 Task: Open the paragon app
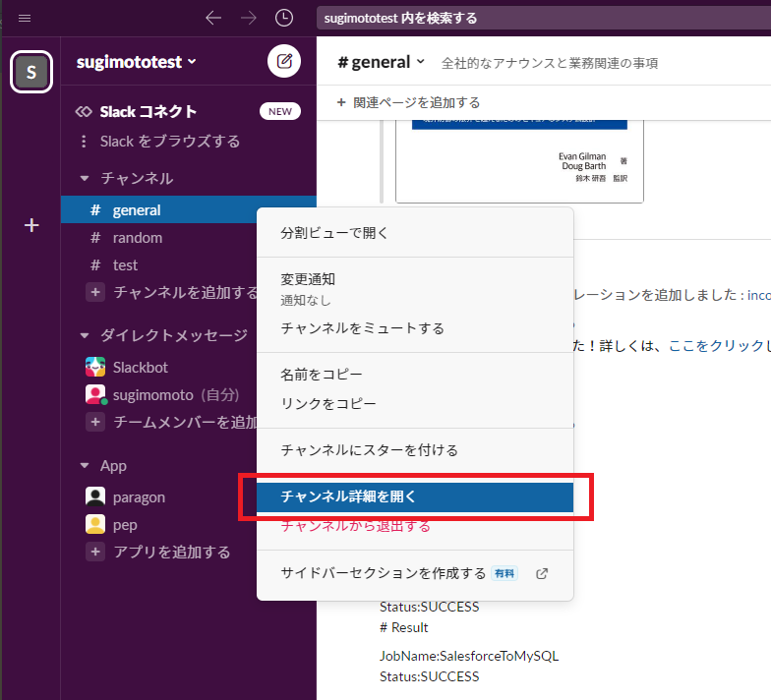pos(139,497)
